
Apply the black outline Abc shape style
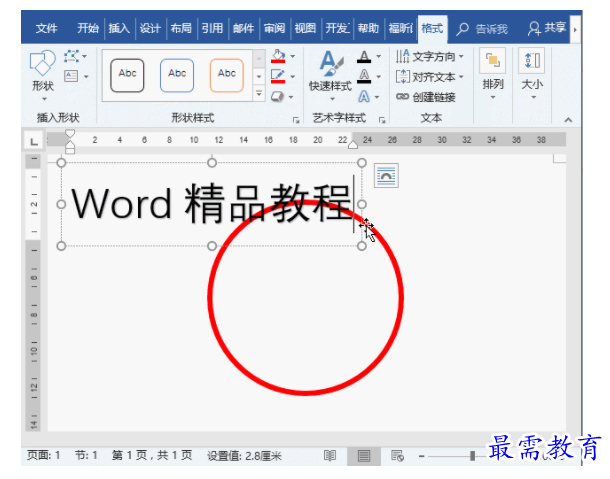tap(127, 75)
